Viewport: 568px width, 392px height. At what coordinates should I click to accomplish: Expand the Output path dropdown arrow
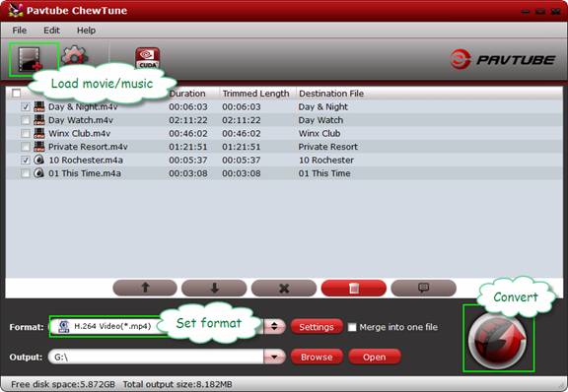(274, 357)
